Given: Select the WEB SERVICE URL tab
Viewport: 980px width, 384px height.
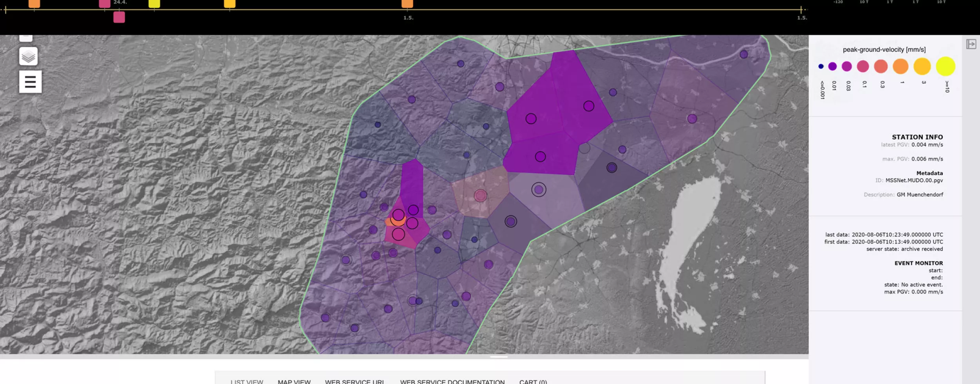Looking at the screenshot, I should coord(355,381).
